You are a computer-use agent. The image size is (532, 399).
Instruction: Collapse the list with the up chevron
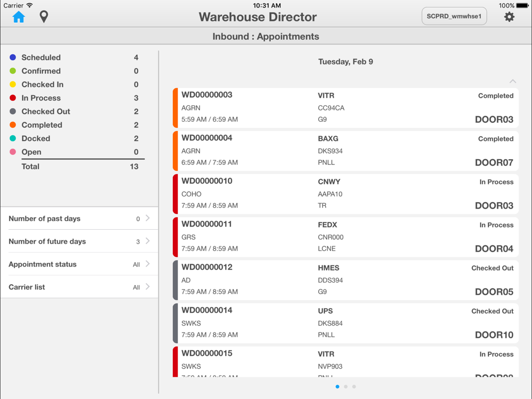point(513,81)
